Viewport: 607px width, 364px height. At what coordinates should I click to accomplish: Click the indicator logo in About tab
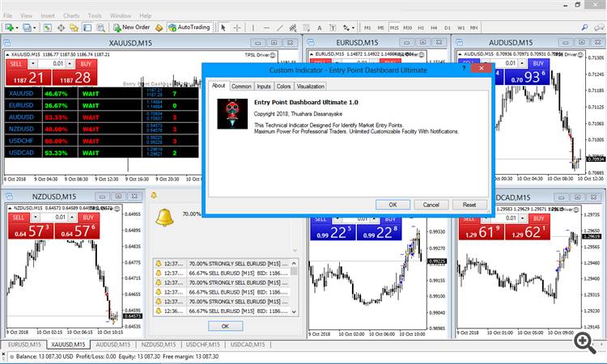(232, 114)
